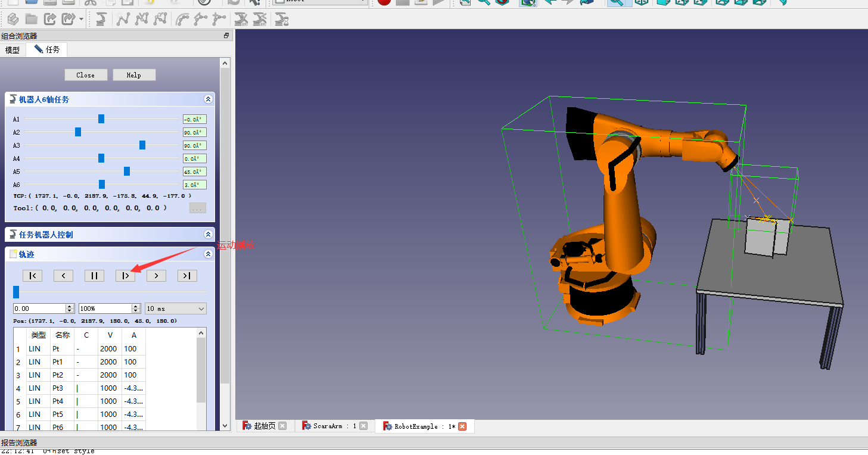Screen dimensions: 868x455
Task: Click the insert waypoint path icon
Action: point(200,19)
